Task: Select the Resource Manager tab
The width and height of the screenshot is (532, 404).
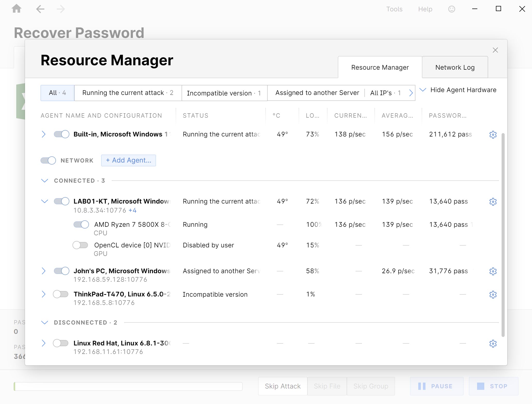Action: (x=380, y=67)
